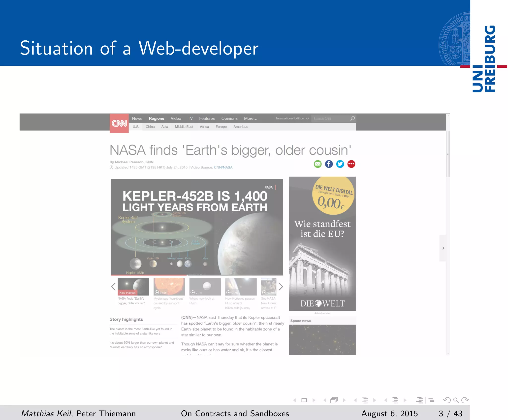Viewport: 508px width, 420px height.
Task: Click the Beamer go-forward curved arrow
Action: [465, 400]
